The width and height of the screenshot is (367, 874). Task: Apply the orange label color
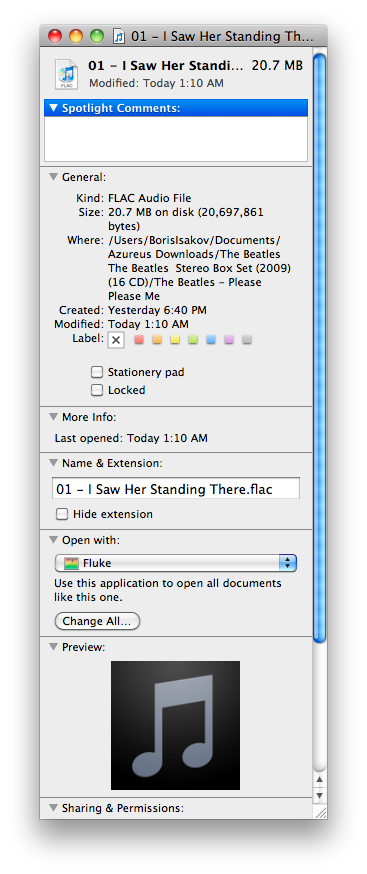tap(157, 339)
